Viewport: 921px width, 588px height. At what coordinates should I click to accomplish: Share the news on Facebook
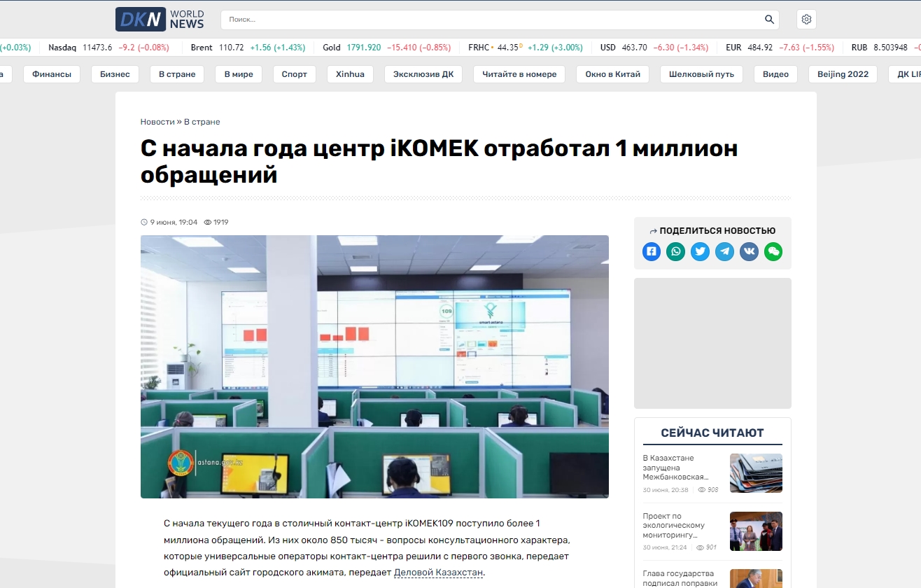(x=652, y=252)
